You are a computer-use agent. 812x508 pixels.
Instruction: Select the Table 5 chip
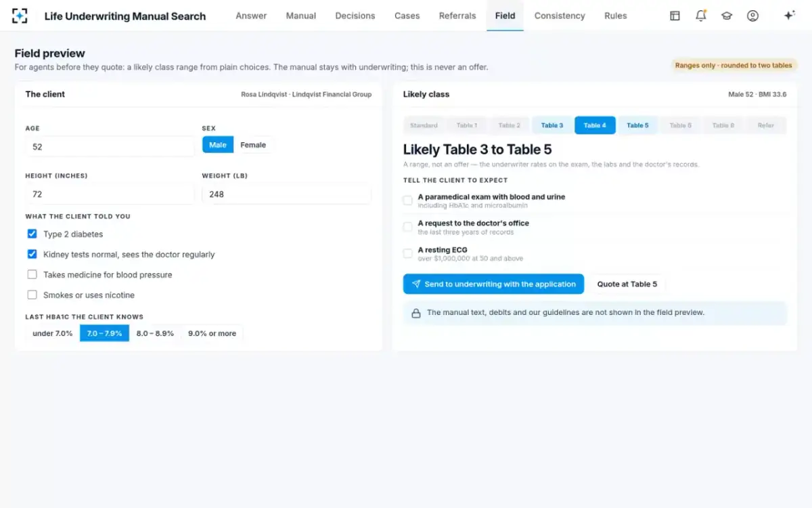pos(637,125)
